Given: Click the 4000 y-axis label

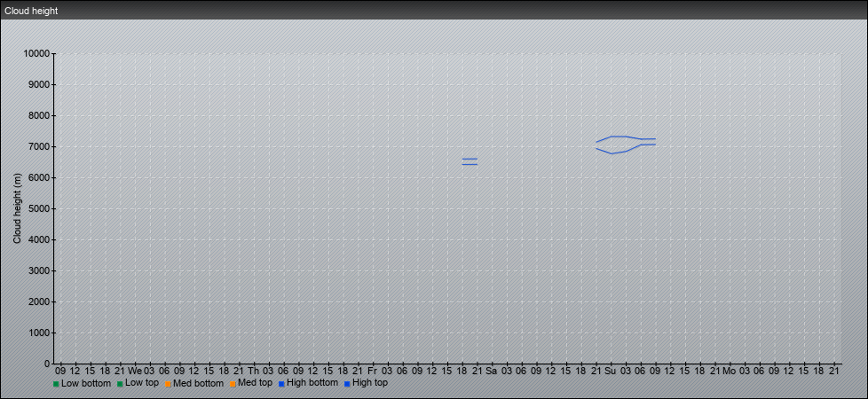Looking at the screenshot, I should click(39, 239).
